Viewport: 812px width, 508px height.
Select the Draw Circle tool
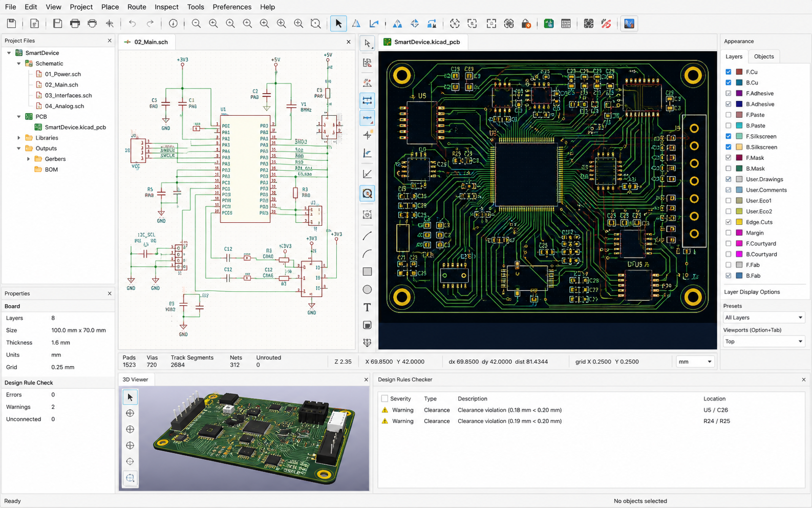367,289
